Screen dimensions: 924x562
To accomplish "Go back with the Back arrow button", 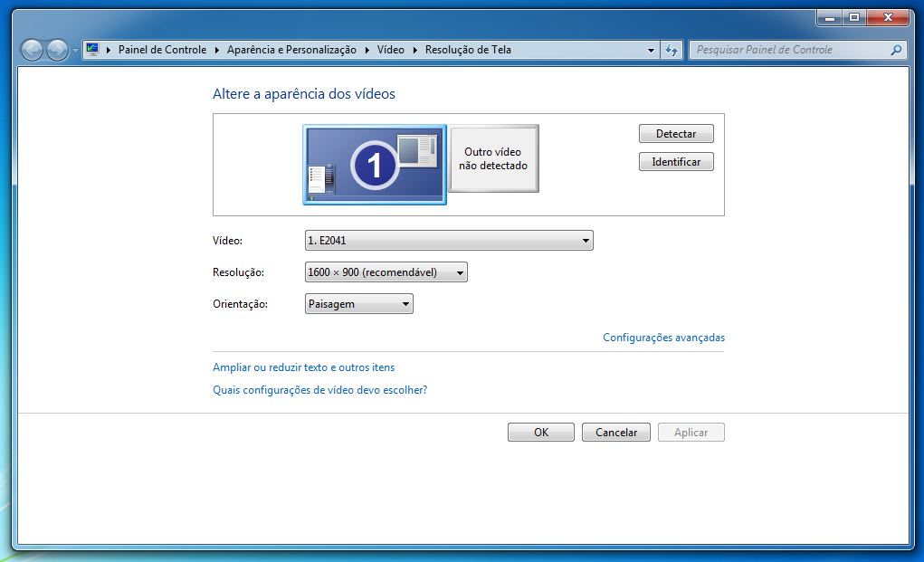I will (x=32, y=50).
